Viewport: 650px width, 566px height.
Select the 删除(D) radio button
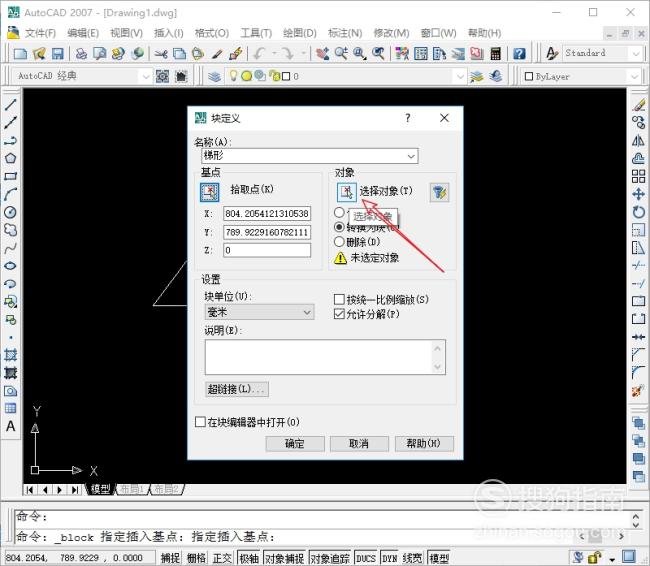point(339,241)
